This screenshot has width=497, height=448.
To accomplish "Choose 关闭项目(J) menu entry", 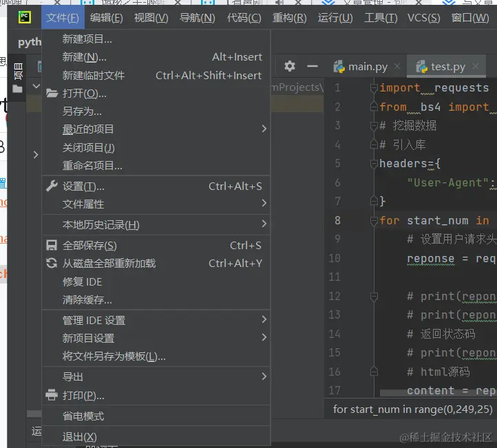I will coord(156,148).
